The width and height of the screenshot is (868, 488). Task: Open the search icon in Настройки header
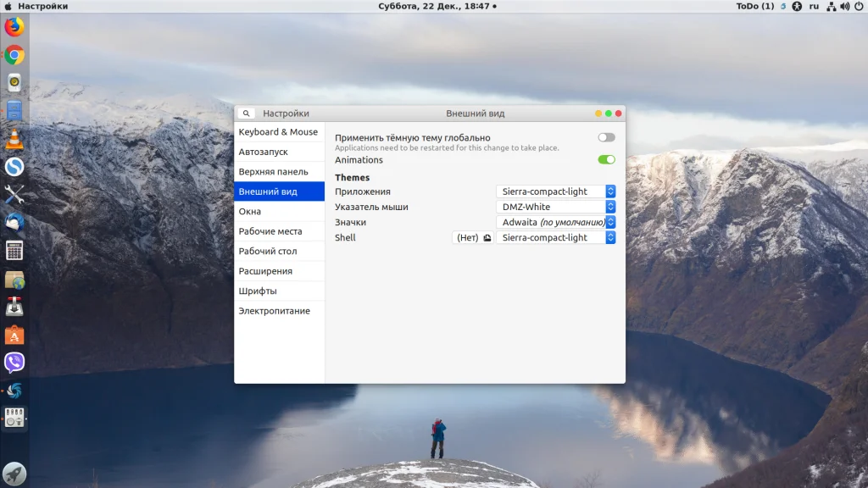[x=247, y=114]
